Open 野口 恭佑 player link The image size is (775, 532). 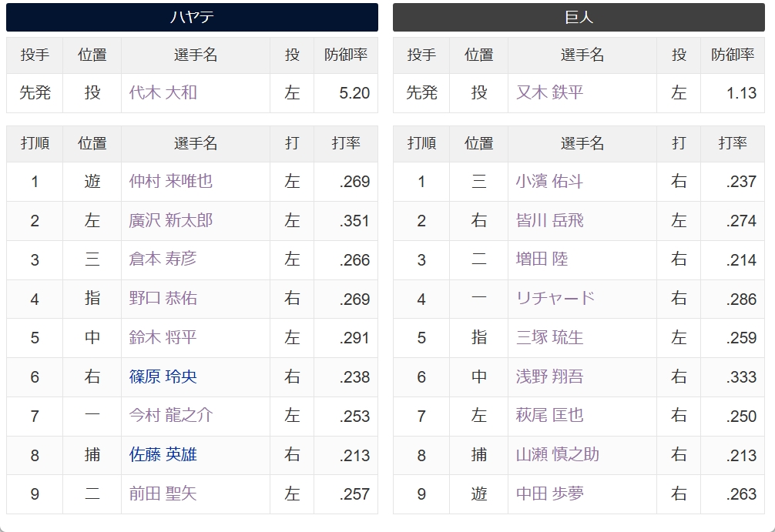[163, 299]
